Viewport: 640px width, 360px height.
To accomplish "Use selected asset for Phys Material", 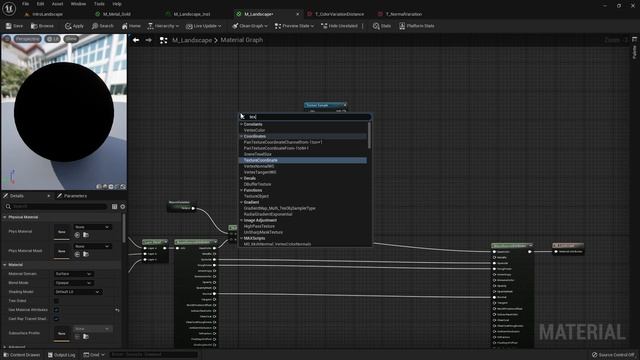I will pos(77,235).
